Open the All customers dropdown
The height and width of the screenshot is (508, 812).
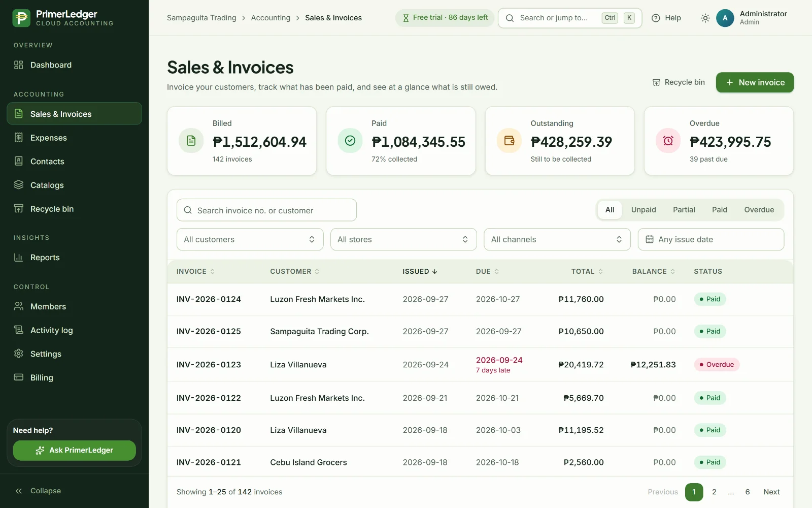[250, 239]
